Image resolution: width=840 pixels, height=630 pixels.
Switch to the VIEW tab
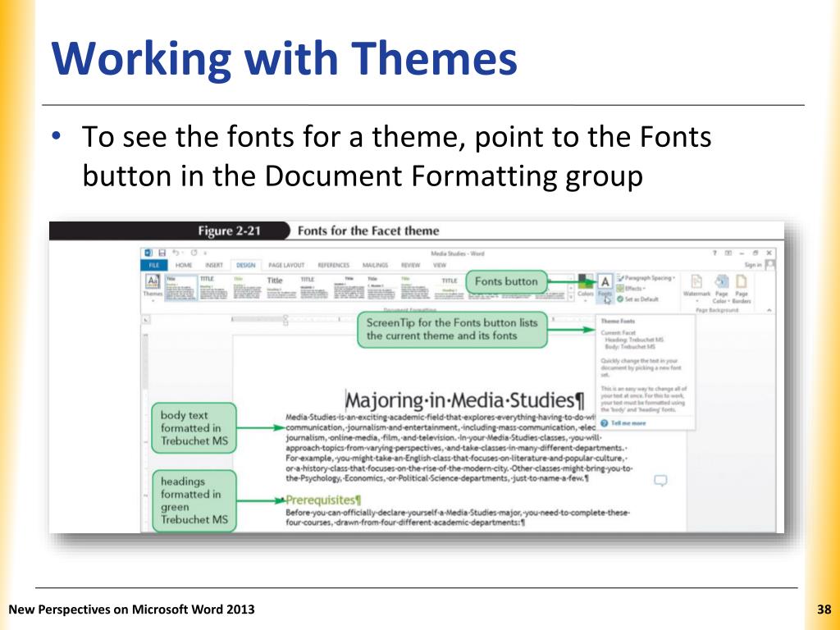tap(440, 265)
